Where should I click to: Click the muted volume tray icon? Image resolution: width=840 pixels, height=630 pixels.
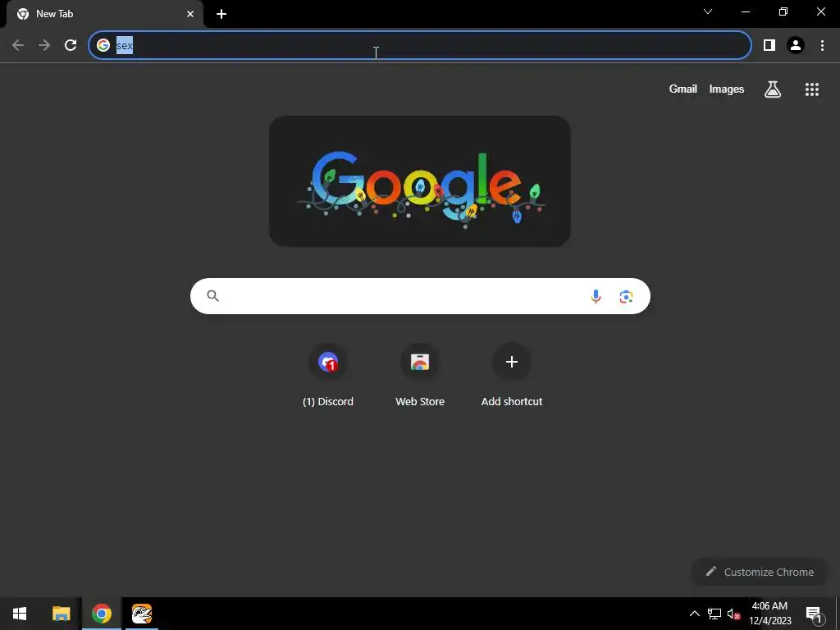(733, 614)
